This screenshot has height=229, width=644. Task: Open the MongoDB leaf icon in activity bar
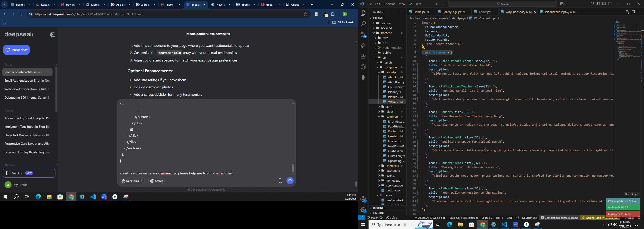(363, 78)
